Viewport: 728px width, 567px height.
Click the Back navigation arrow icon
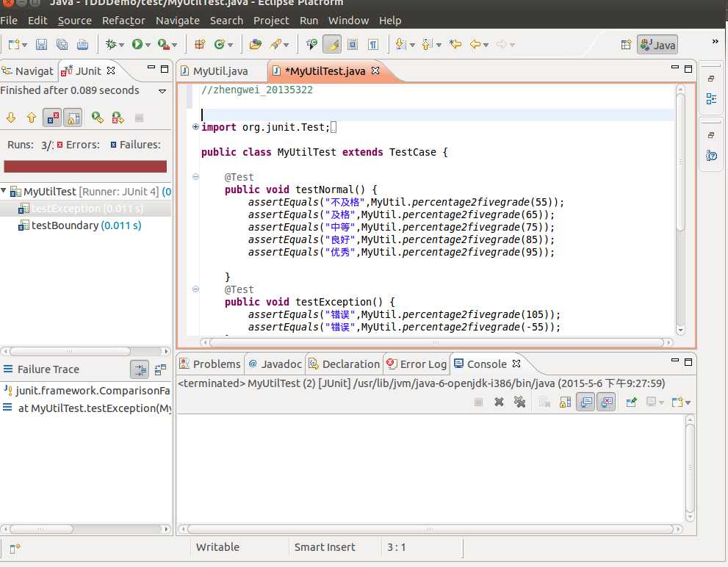pos(475,45)
